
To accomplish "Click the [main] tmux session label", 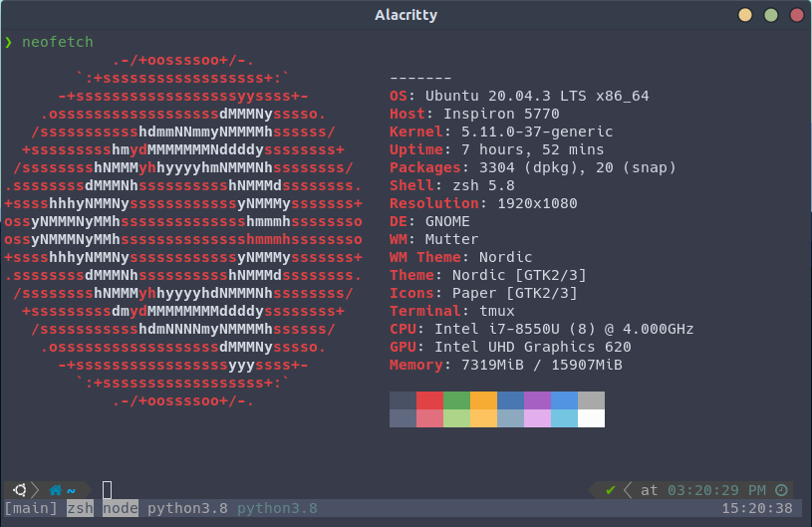I will point(31,508).
